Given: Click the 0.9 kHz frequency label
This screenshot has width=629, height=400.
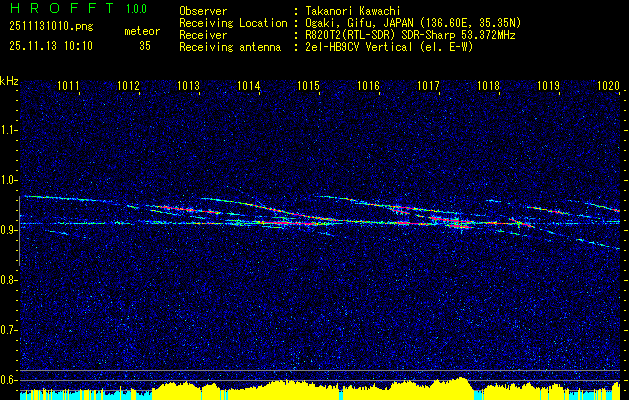Looking at the screenshot, I should tap(8, 230).
